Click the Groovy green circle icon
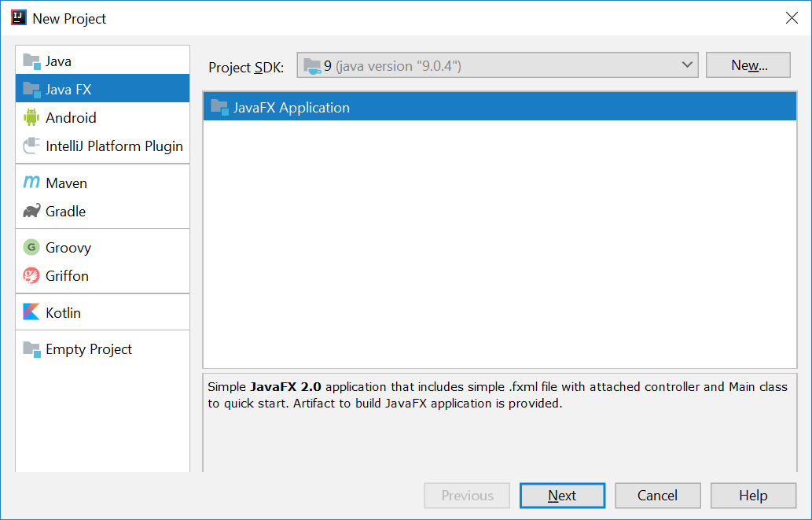The image size is (812, 520). click(x=31, y=247)
